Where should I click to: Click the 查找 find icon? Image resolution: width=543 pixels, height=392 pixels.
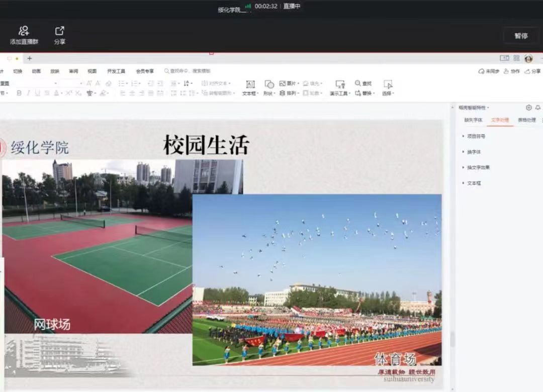click(358, 83)
